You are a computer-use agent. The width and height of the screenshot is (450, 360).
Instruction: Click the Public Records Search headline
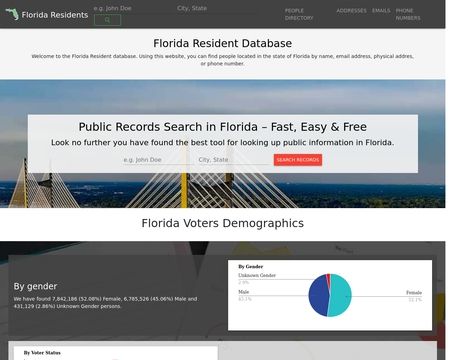pos(223,127)
